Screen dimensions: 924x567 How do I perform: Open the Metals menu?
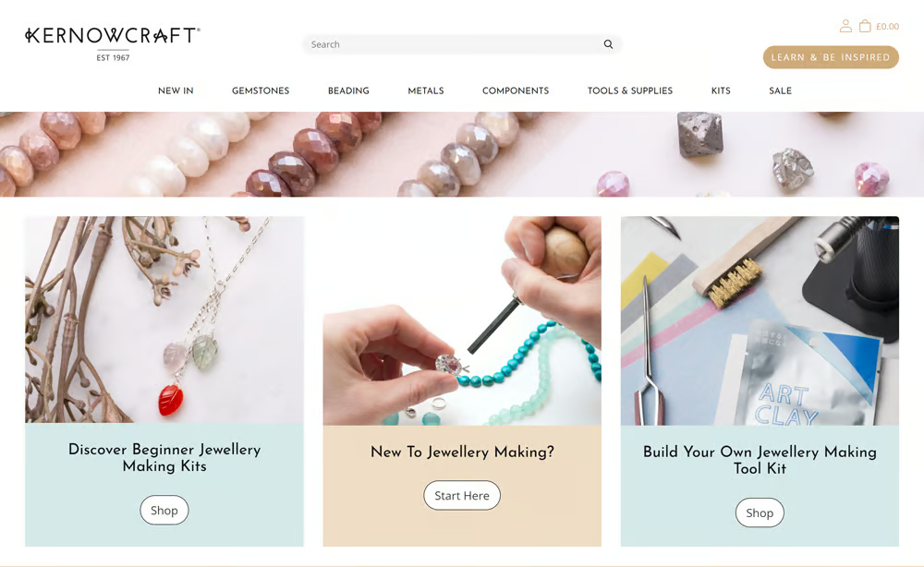coord(426,90)
